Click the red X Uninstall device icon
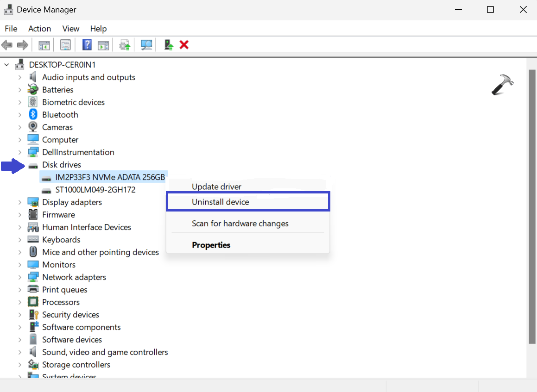 184,45
